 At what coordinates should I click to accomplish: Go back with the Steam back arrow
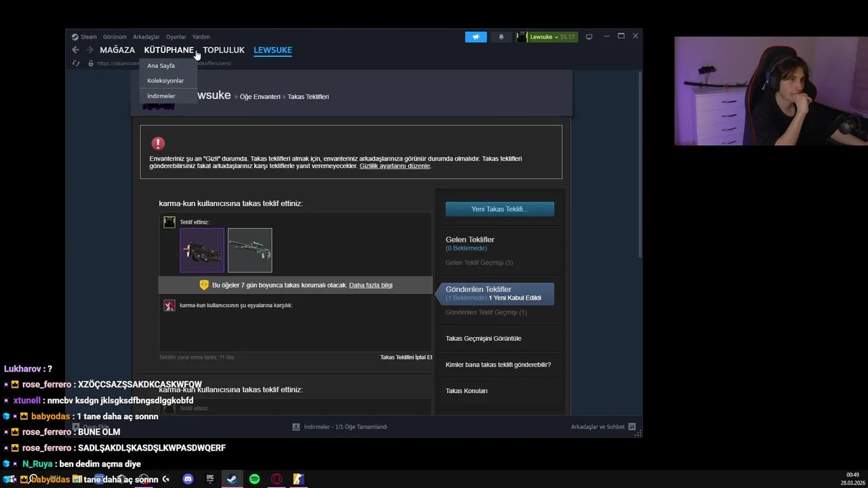tap(75, 50)
